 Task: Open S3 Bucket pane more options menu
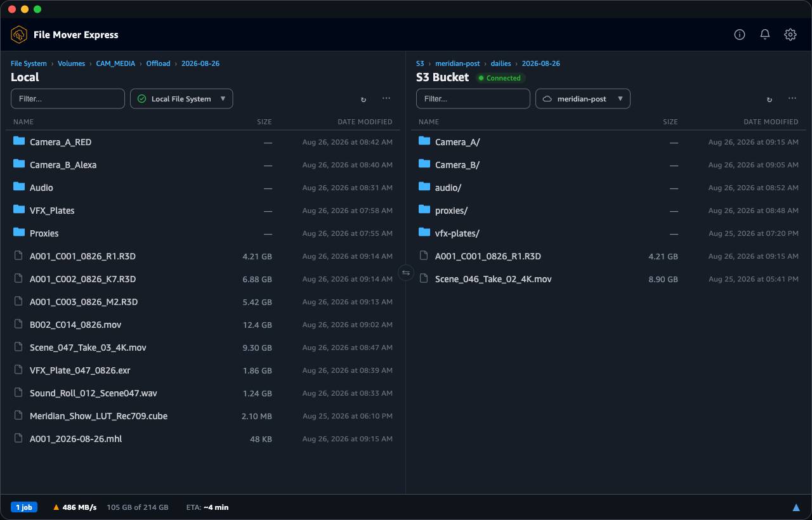coord(792,99)
